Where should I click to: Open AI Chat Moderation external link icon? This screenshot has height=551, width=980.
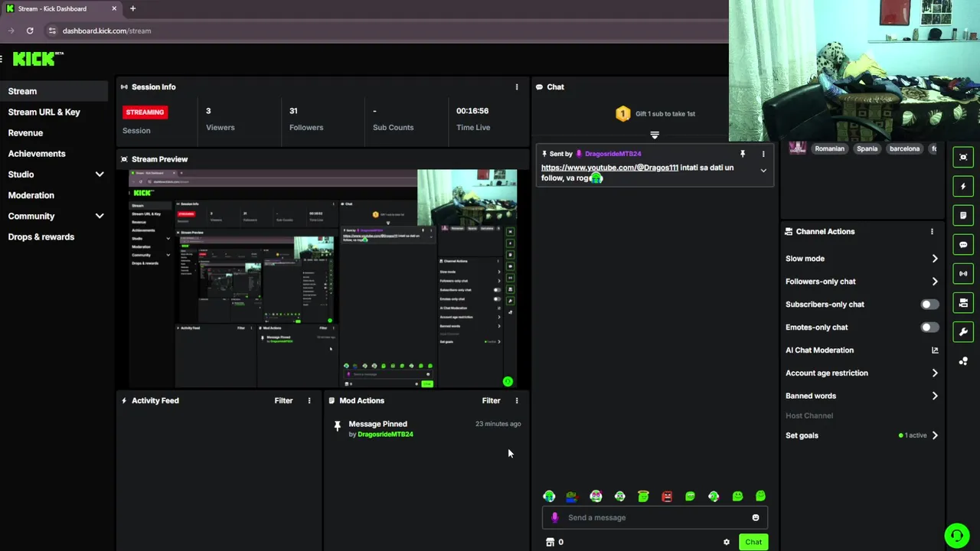(x=935, y=350)
